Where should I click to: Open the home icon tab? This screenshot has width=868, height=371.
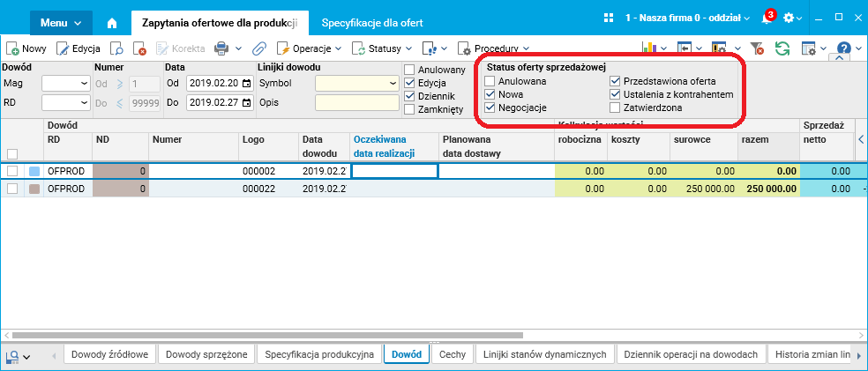tap(112, 23)
